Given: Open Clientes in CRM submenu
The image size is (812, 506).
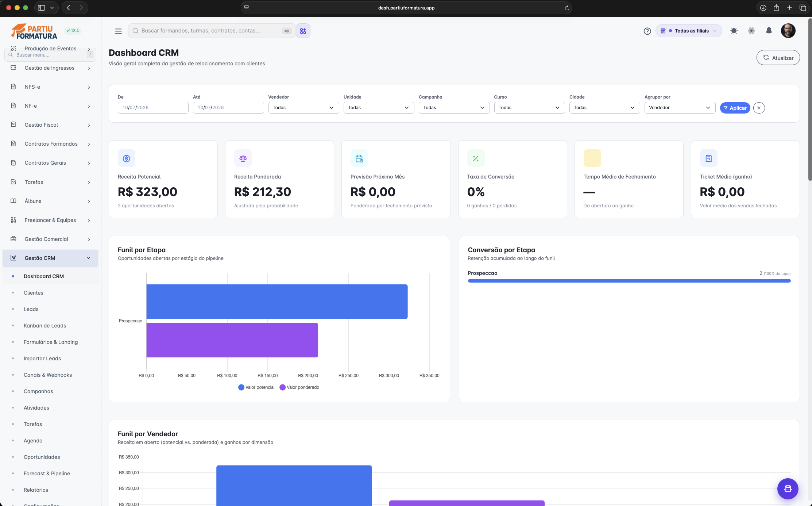Looking at the screenshot, I should 34,293.
